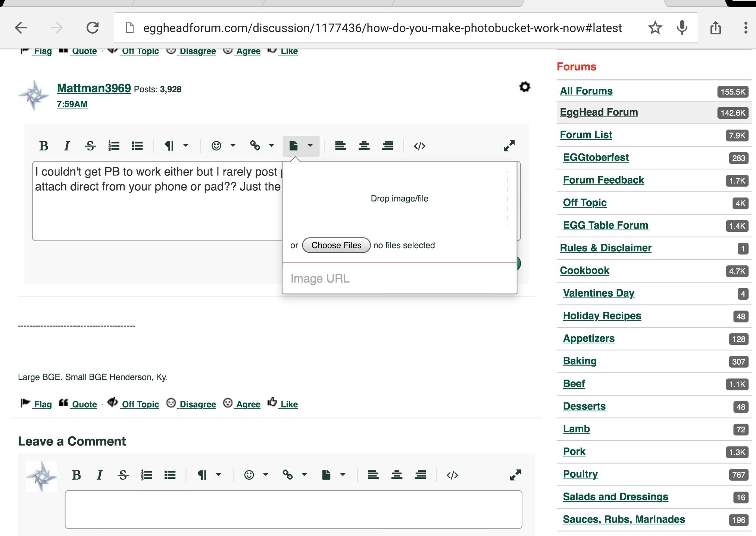Click the Image URL input field
Viewport: 756px width, 536px height.
399,278
